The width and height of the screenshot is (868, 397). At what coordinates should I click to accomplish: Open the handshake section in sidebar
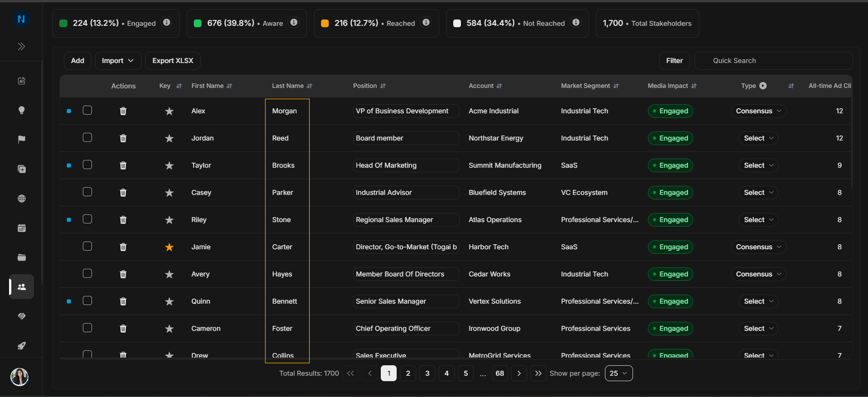click(x=21, y=316)
